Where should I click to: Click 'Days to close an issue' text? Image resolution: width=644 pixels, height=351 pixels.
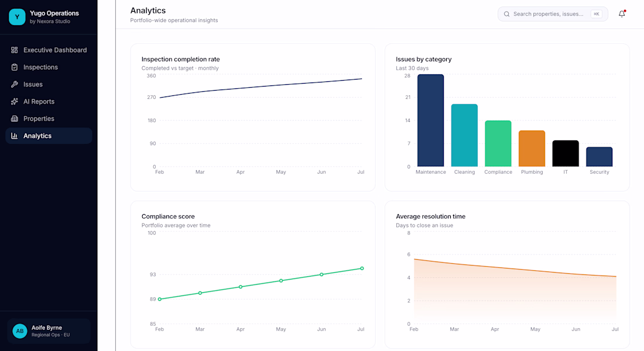424,225
